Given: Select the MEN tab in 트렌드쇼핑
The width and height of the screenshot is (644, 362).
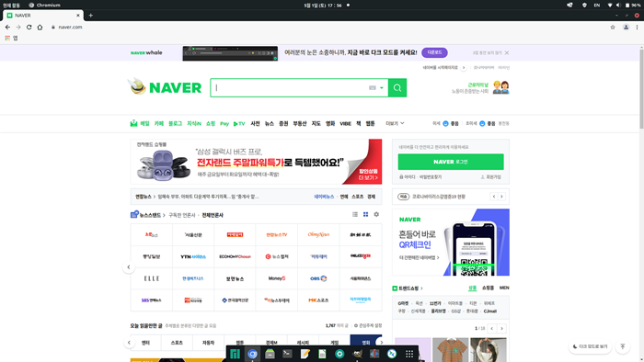Looking at the screenshot, I should click(x=504, y=288).
